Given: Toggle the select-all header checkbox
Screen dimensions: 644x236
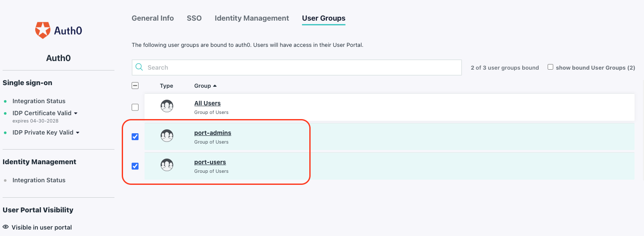Looking at the screenshot, I should (x=135, y=86).
